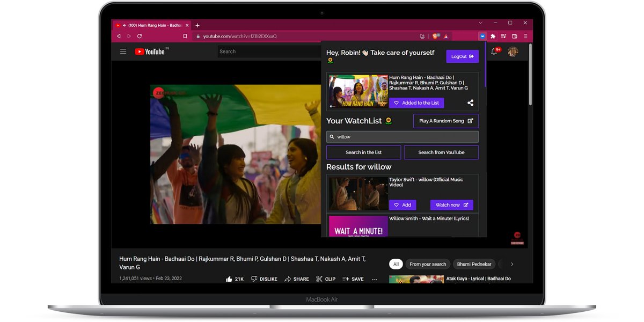Click 'Results for willow' heading
The width and height of the screenshot is (644, 322).
(359, 167)
